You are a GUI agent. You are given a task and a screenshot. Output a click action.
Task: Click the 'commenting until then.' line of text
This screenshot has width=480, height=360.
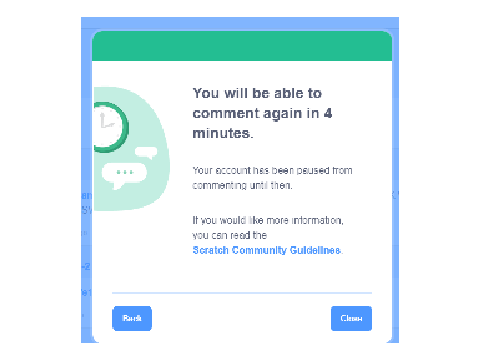242,185
